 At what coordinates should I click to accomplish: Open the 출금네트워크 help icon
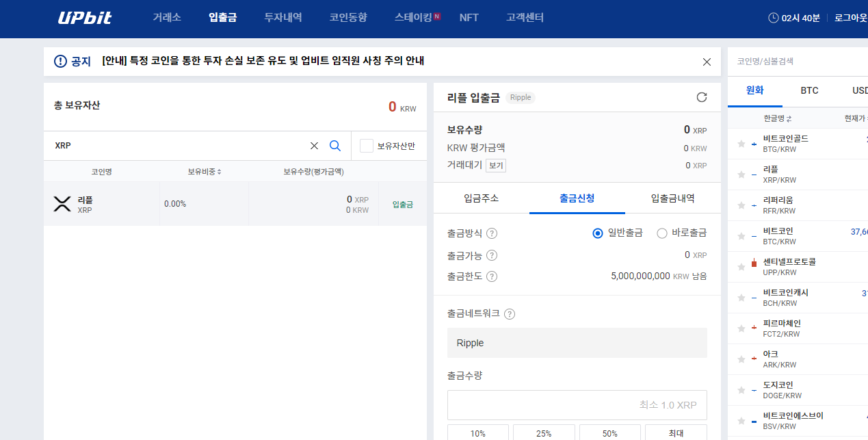[x=509, y=314]
